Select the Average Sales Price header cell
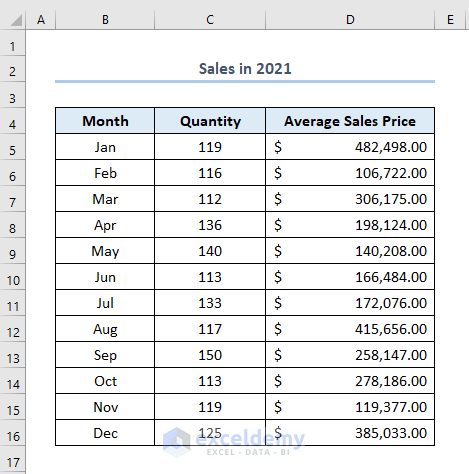469x474 pixels. 350,121
